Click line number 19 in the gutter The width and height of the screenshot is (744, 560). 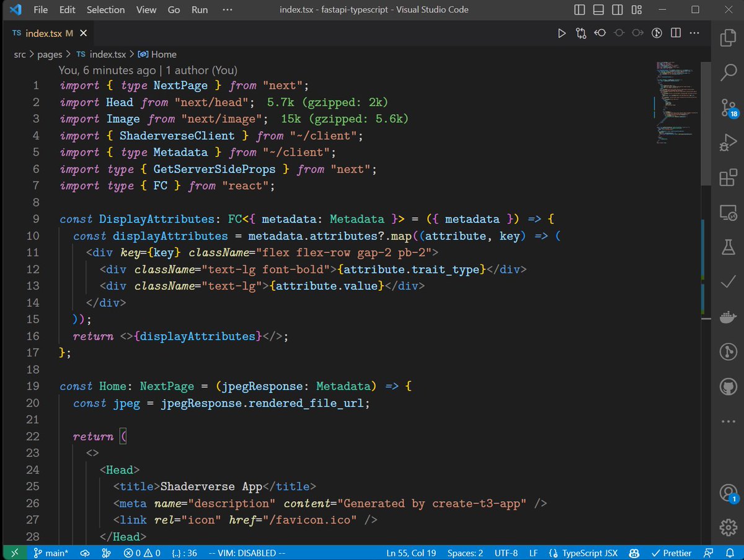point(33,386)
